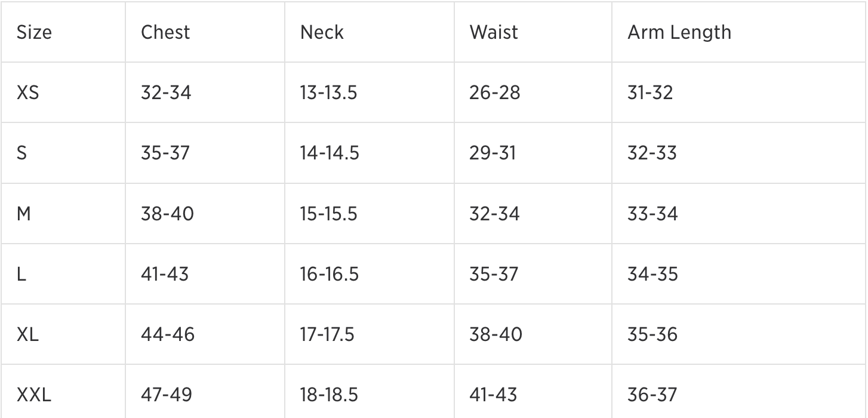Click the 18-18.5 neck measurement cell
868x418 pixels.
tap(330, 395)
